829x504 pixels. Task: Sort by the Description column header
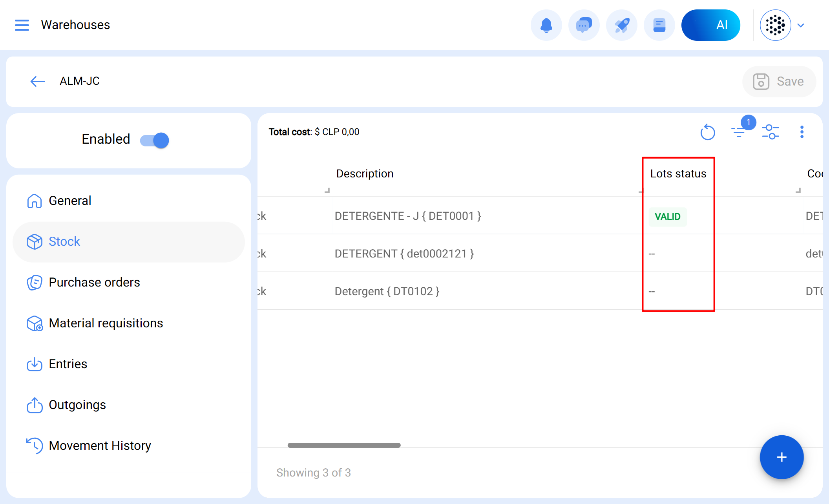[365, 174]
